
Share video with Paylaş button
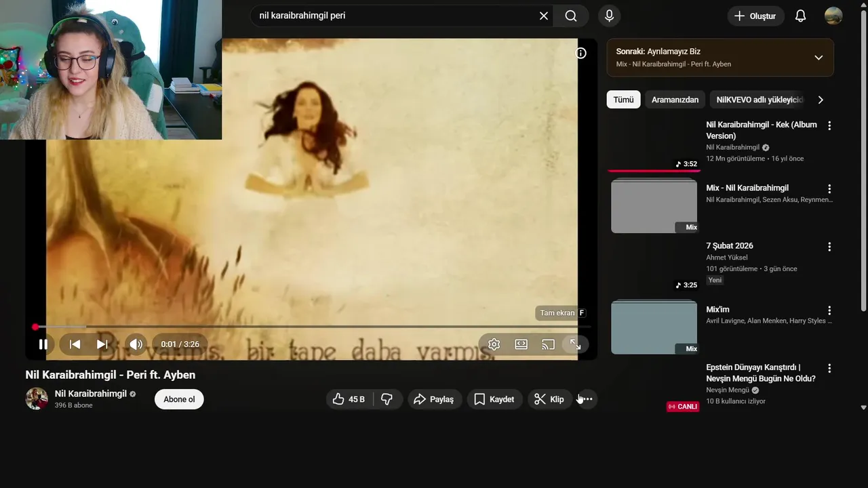pos(435,399)
